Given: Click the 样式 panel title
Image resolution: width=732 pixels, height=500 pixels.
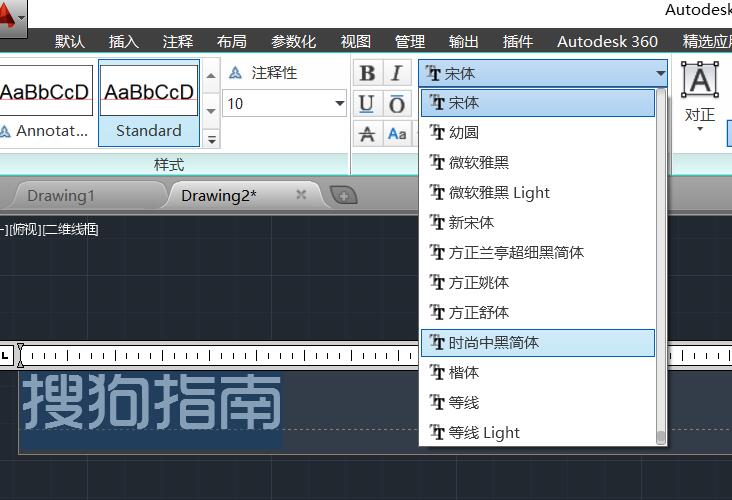Looking at the screenshot, I should point(169,165).
